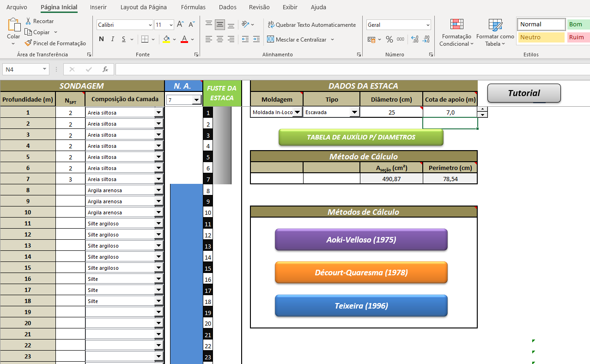The height and width of the screenshot is (364, 590).
Task: Switch to the Revisão tab
Action: point(259,7)
